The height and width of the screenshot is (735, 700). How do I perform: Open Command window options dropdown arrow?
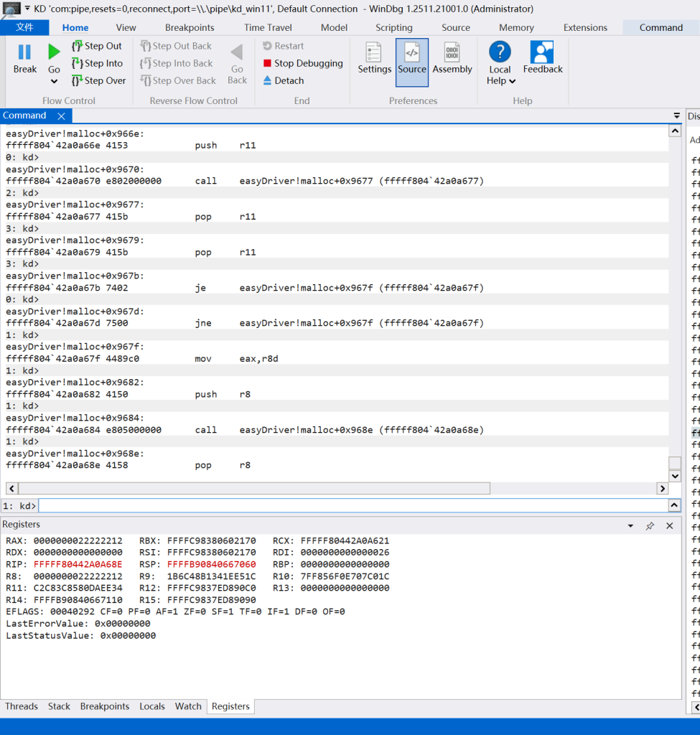coord(676,116)
